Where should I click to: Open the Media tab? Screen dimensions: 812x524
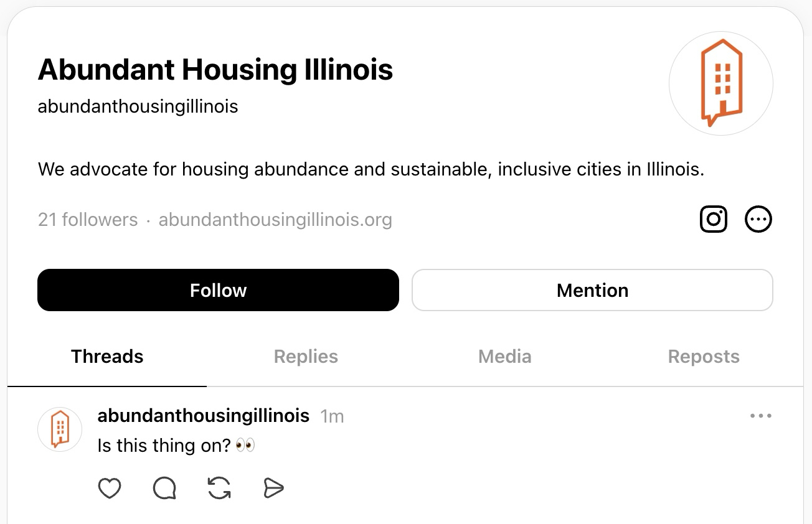click(504, 357)
